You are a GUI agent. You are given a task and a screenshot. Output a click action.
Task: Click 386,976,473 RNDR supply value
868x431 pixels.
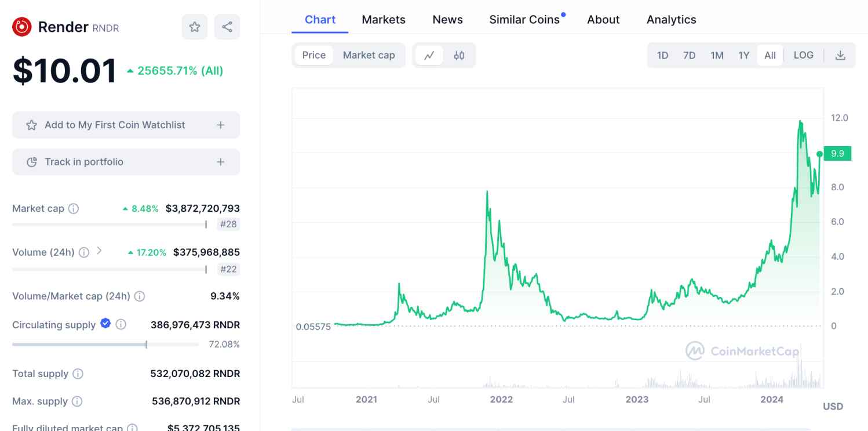point(195,325)
